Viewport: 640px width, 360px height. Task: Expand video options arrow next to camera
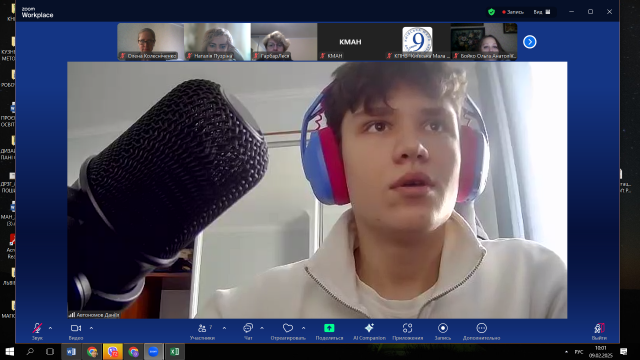[x=91, y=328]
